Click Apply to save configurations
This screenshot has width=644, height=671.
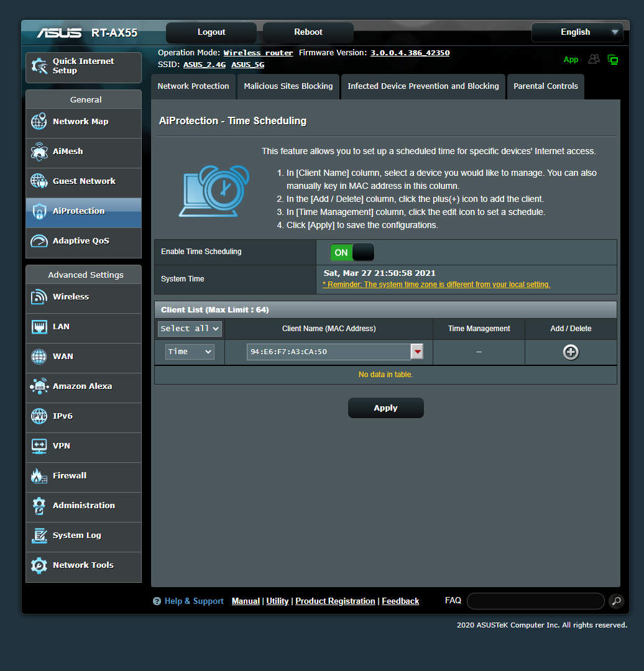pos(386,408)
